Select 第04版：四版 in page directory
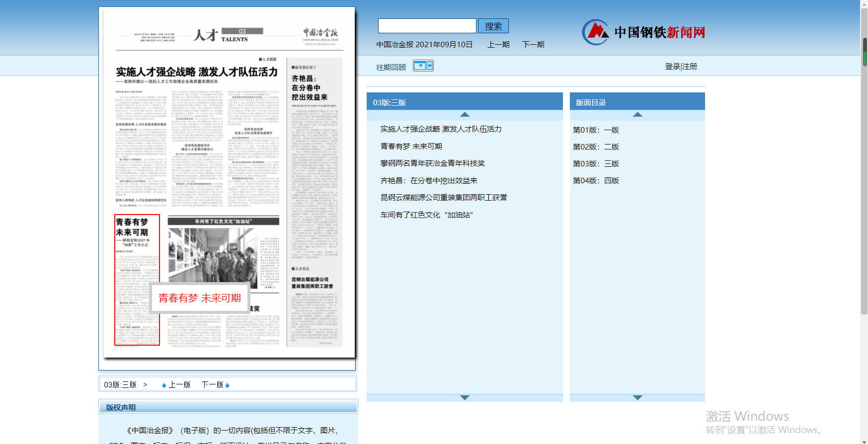 596,180
